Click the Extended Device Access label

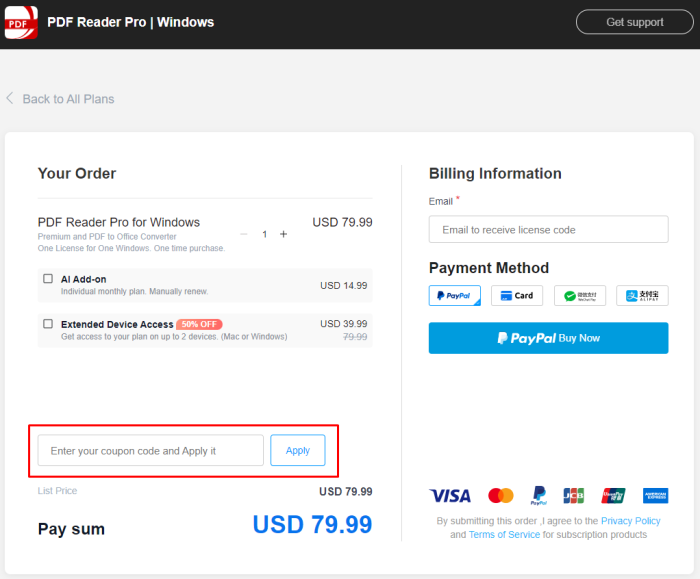point(117,324)
